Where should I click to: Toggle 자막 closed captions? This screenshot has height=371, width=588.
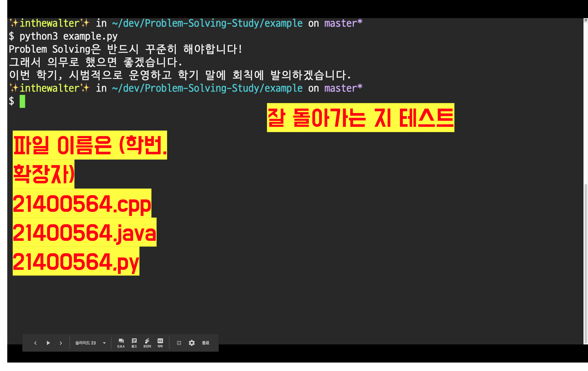160,343
